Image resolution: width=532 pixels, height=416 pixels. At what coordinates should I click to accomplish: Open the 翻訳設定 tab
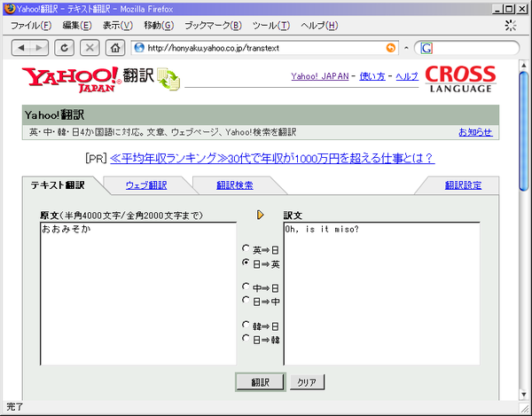tap(463, 185)
